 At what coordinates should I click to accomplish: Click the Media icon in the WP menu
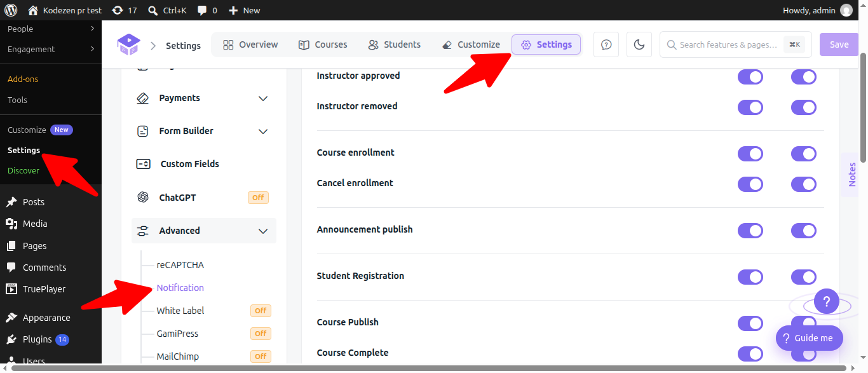coord(11,224)
